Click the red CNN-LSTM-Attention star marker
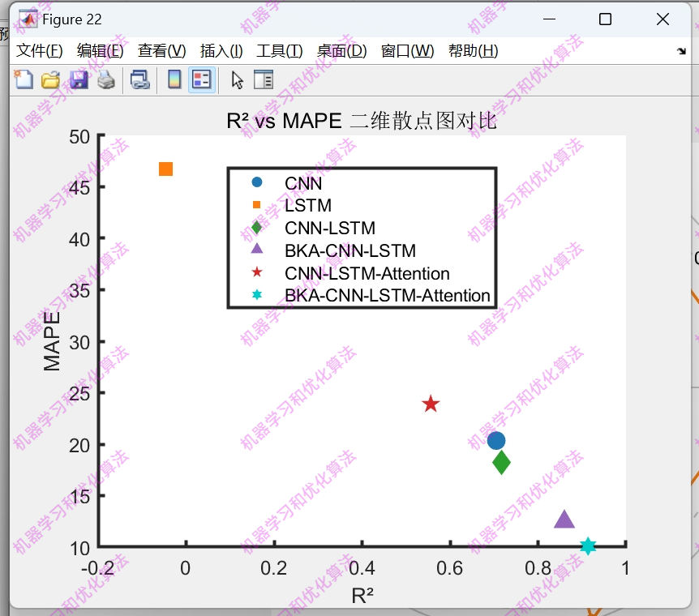This screenshot has height=616, width=699. tap(429, 402)
